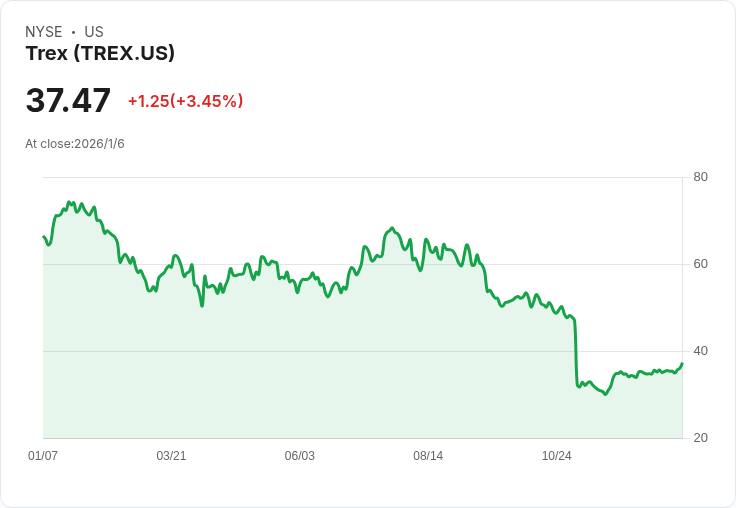Screen dimensions: 736x508
Task: Click the 20 value on the y-axis
Action: [700, 438]
